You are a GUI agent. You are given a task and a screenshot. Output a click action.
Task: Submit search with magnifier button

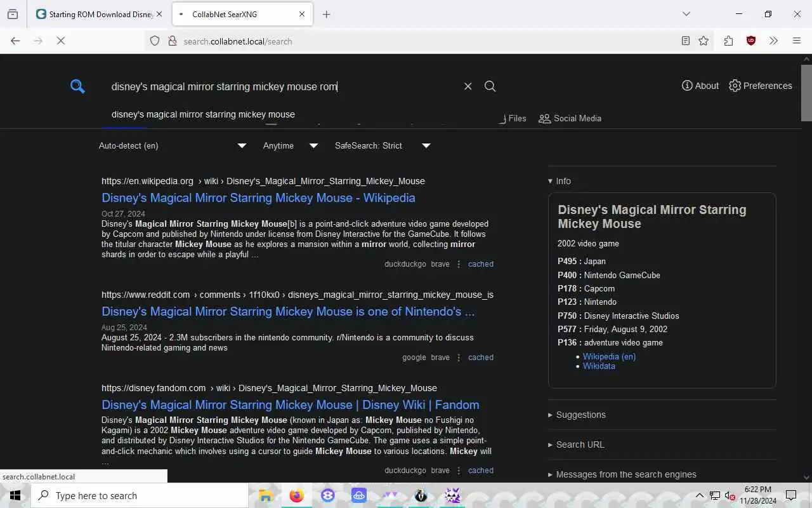click(490, 86)
